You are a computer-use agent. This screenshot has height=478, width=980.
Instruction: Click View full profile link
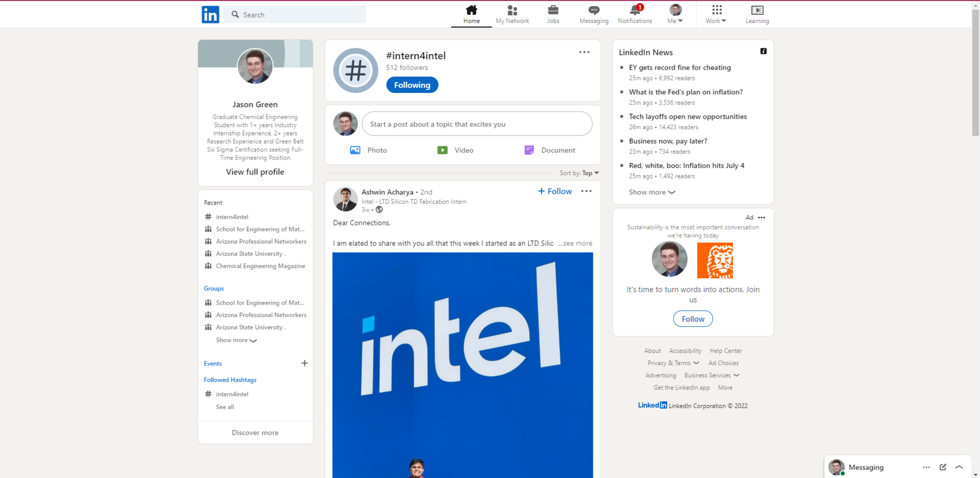click(255, 171)
